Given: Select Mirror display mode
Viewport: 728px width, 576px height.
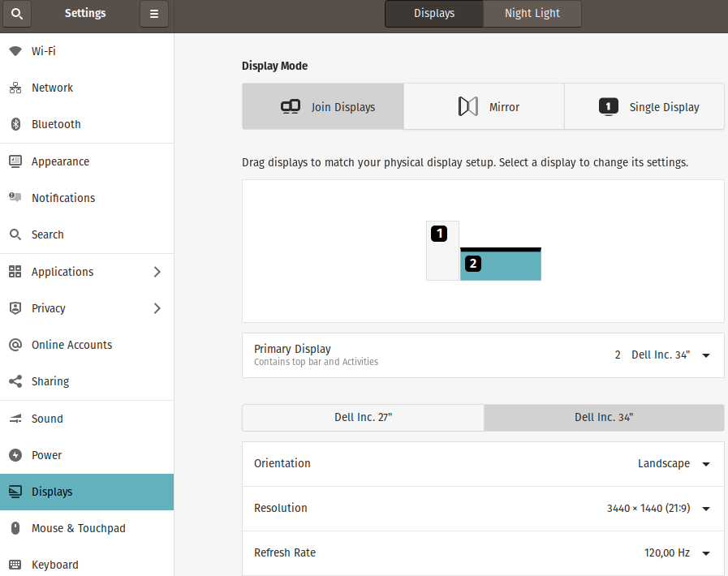Looking at the screenshot, I should [484, 106].
